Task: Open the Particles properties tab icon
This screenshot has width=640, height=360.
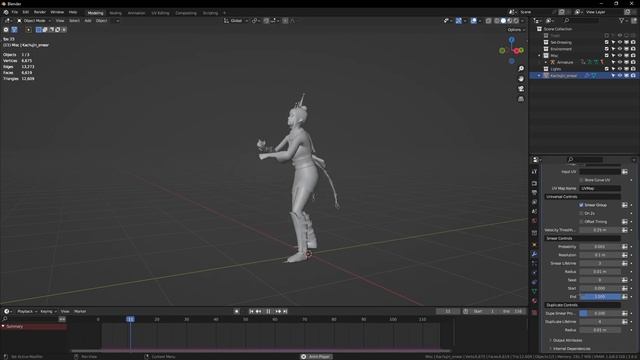Action: coord(534,264)
